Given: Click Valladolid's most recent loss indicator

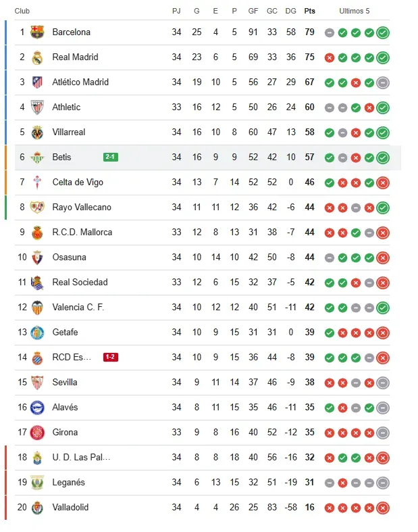Looking at the screenshot, I should [x=383, y=508].
